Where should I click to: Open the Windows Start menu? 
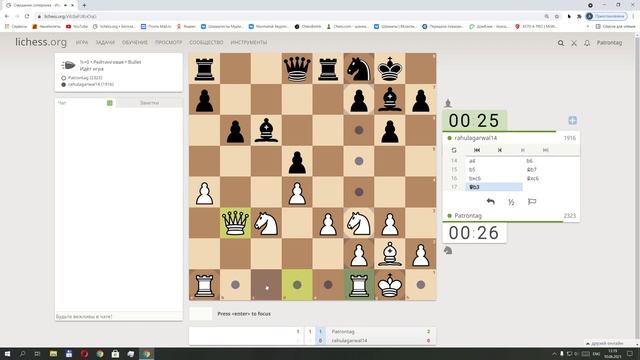click(7, 353)
